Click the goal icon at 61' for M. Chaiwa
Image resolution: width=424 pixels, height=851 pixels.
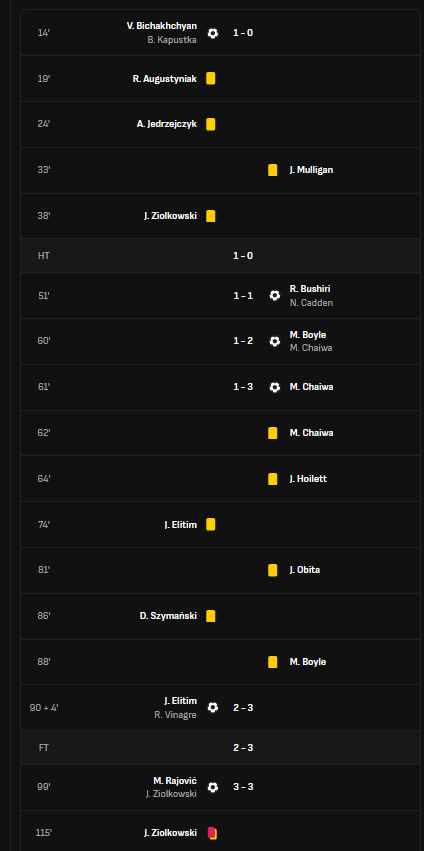(x=275, y=387)
